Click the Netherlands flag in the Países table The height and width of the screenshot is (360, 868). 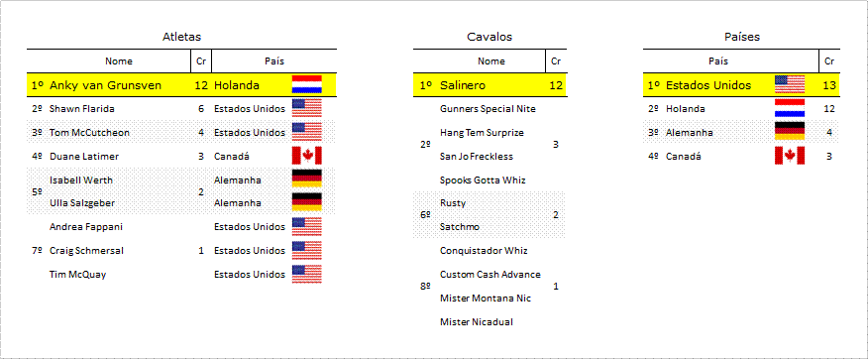pyautogui.click(x=790, y=108)
